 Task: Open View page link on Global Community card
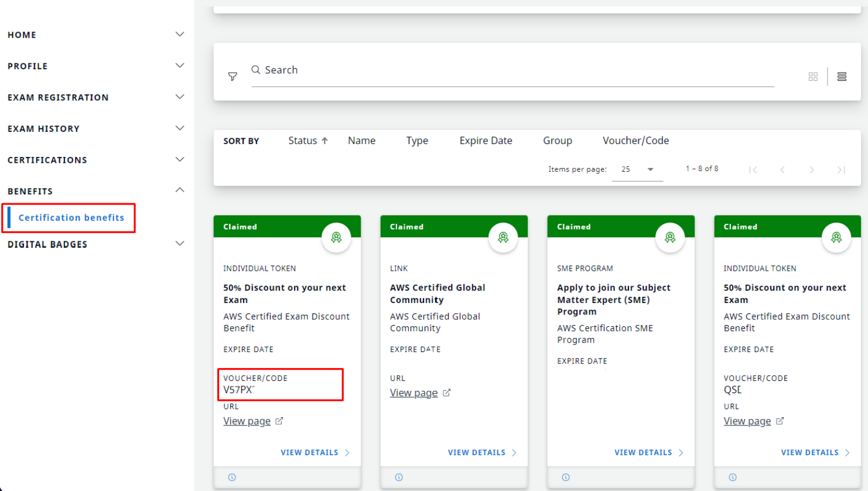[420, 393]
